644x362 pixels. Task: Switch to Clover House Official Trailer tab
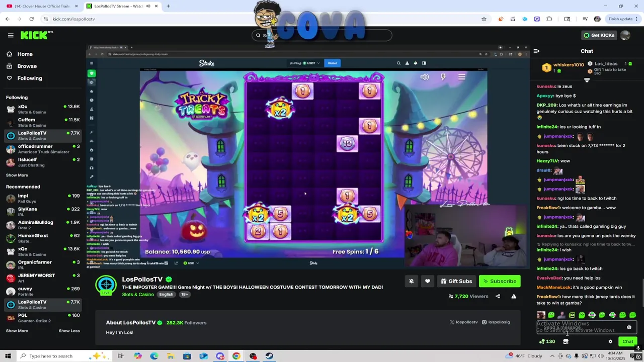[x=41, y=6]
